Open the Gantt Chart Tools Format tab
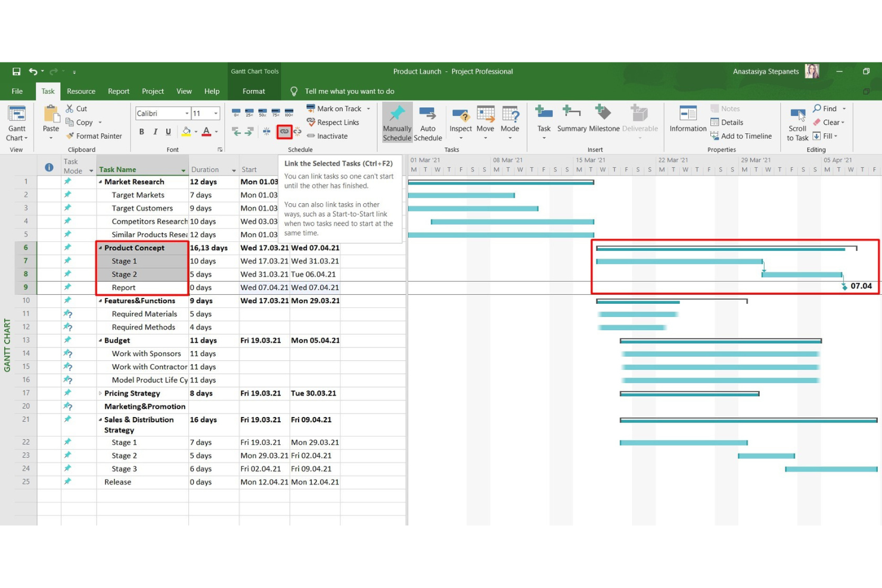The height and width of the screenshot is (588, 882). pos(254,91)
